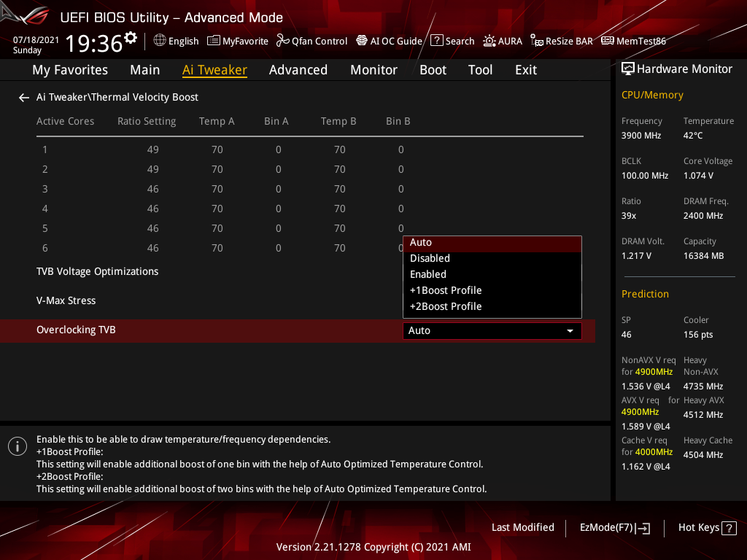Open the BIOS Search tool
Viewport: 747px width, 560px height.
(452, 41)
